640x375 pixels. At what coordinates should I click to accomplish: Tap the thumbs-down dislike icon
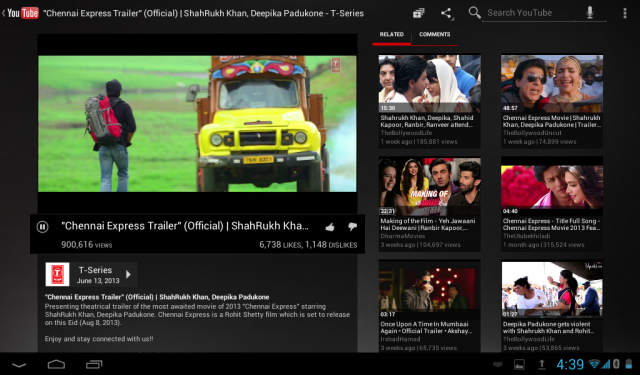point(352,226)
